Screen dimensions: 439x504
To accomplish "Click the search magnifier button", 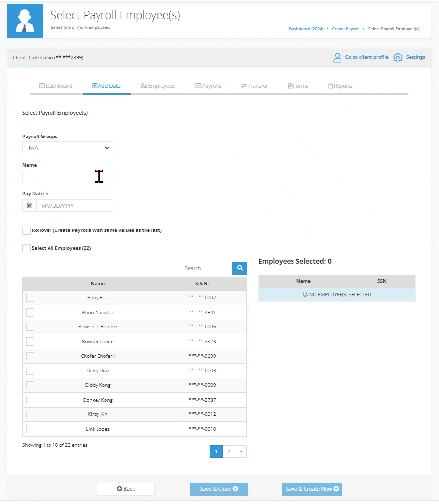I will click(239, 268).
